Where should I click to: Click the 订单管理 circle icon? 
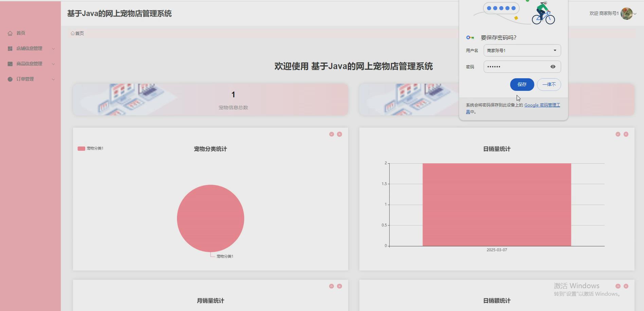coord(10,79)
